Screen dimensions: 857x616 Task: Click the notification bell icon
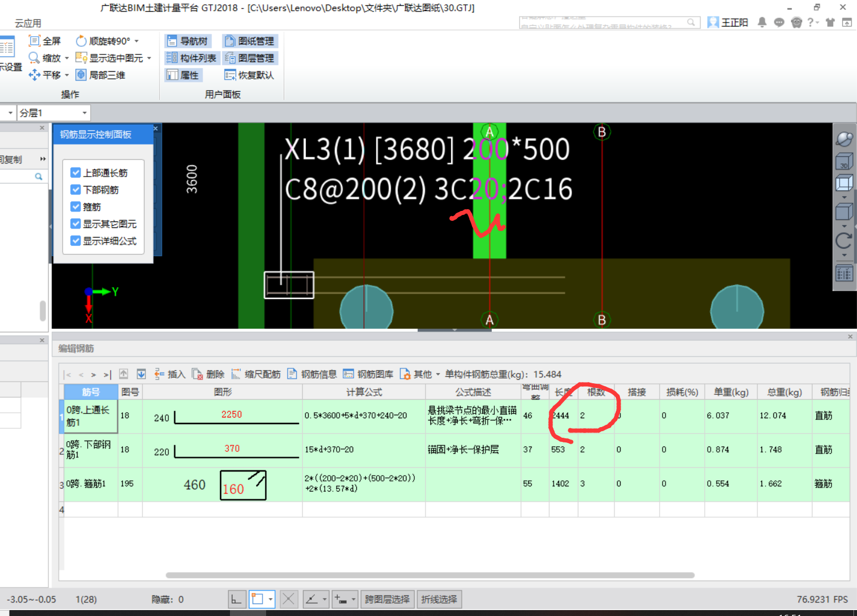coord(762,23)
